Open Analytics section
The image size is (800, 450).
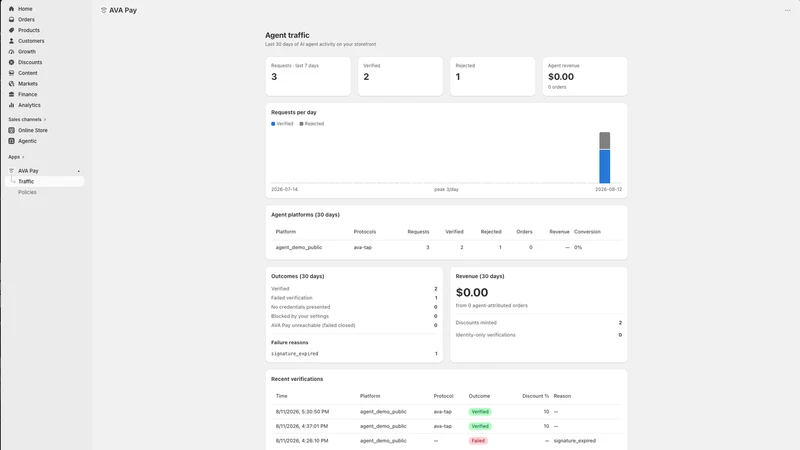(29, 105)
